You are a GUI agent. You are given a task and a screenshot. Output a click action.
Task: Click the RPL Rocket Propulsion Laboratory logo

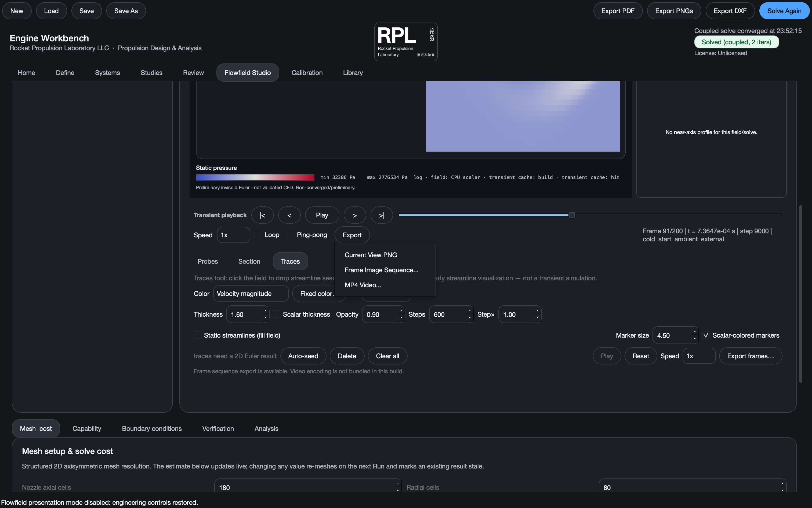point(406,42)
